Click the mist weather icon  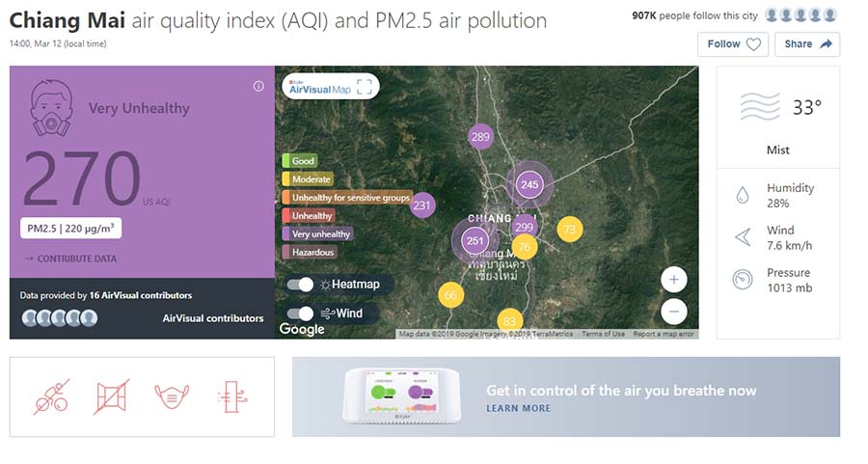[x=760, y=106]
